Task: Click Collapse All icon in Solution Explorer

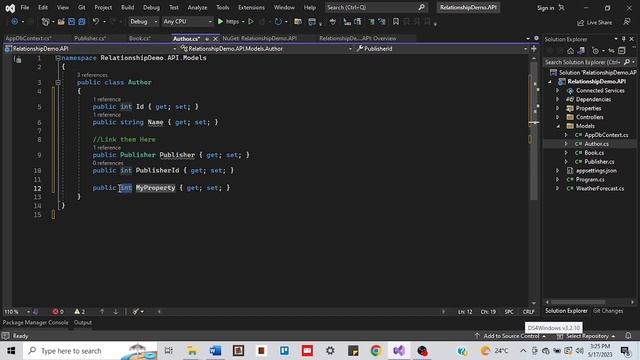Action: 621,51
